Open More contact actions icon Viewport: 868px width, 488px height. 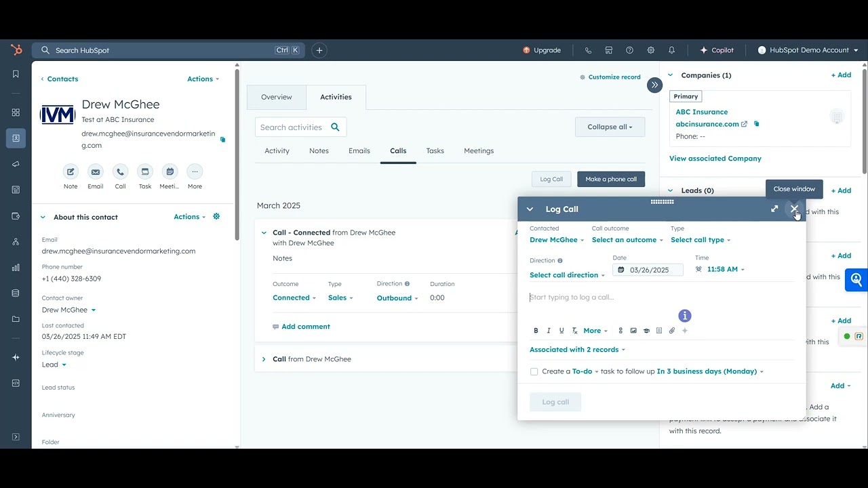click(x=195, y=172)
